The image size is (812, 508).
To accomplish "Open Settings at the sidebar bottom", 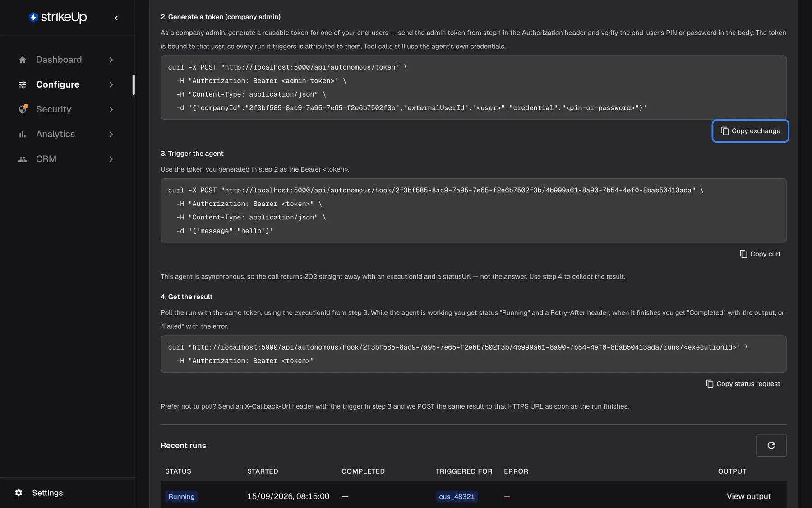I will pyautogui.click(x=47, y=493).
